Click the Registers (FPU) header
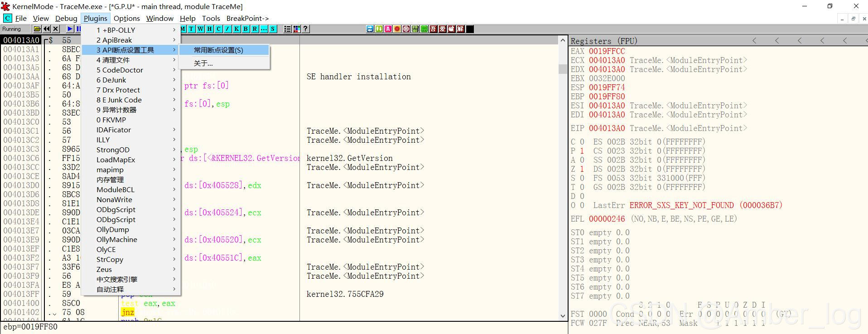The height and width of the screenshot is (334, 868). [x=604, y=41]
